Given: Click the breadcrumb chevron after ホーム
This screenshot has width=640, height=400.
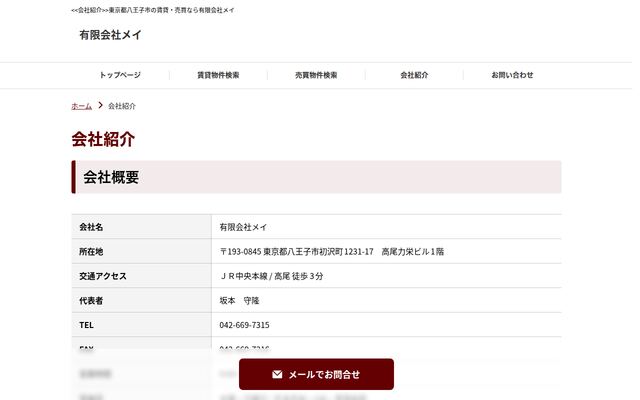Looking at the screenshot, I should click(x=100, y=105).
